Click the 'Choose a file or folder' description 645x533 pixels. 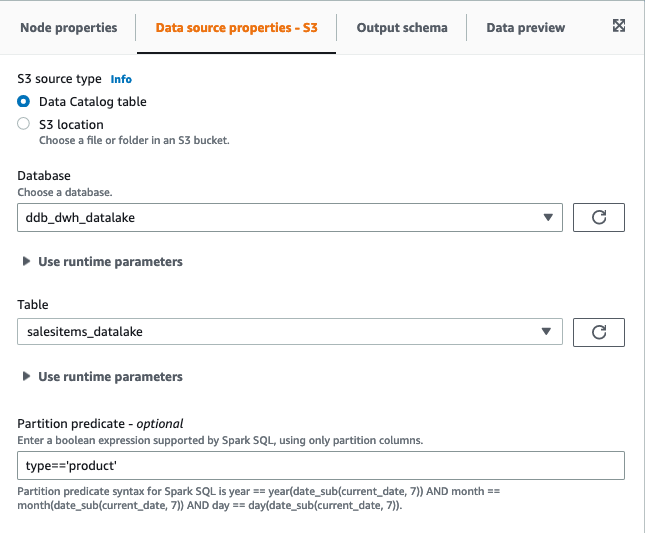[134, 141]
